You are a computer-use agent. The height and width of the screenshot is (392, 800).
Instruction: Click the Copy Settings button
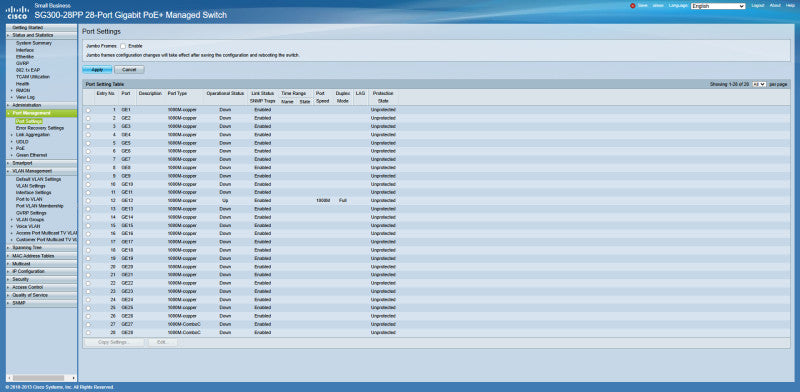[114, 342]
